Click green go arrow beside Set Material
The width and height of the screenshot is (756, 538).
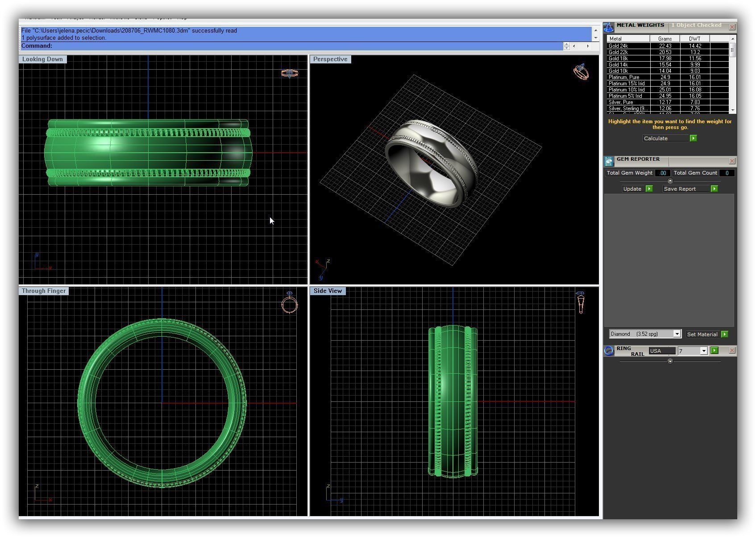click(x=724, y=334)
